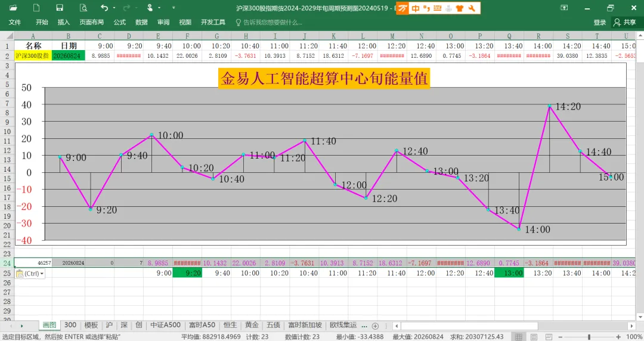The image size is (644, 341).
Task: Switch to the 公式 (Formulas) ribbon tab
Action: coord(119,22)
